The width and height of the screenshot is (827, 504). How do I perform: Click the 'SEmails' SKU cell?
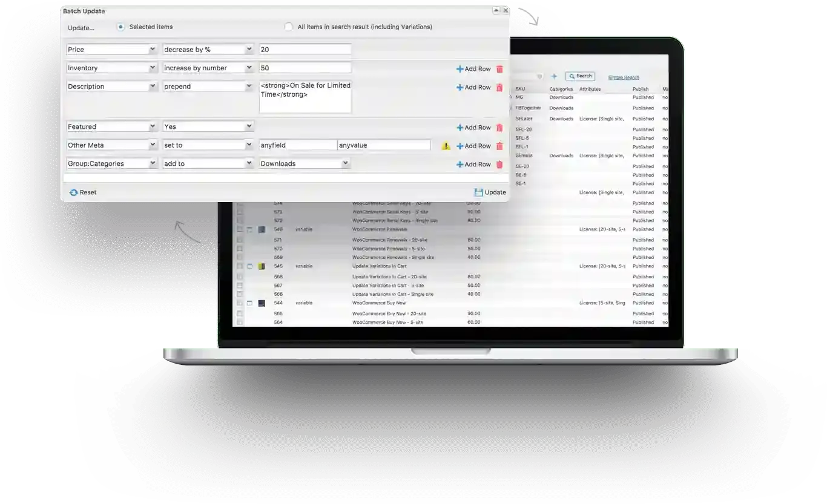[x=524, y=155]
